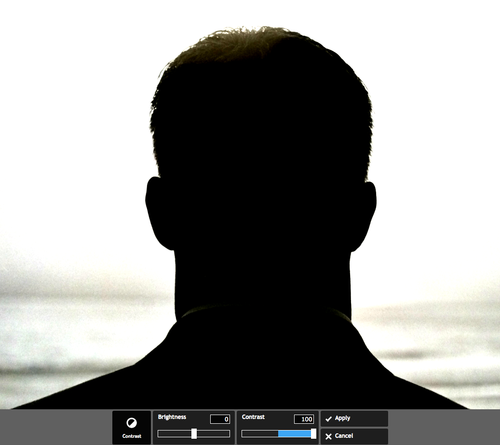Click the checkmark icon beside Apply

coord(328,419)
